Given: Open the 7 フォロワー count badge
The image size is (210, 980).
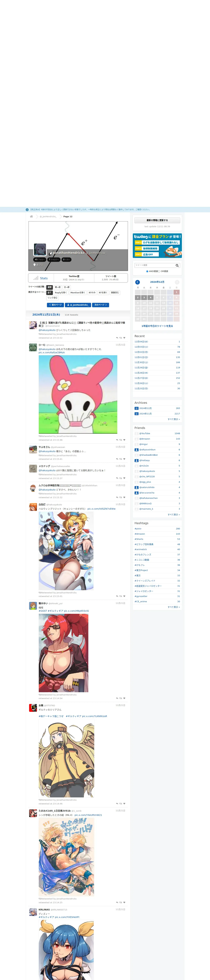Looking at the screenshot, I should pyautogui.click(x=54, y=260).
